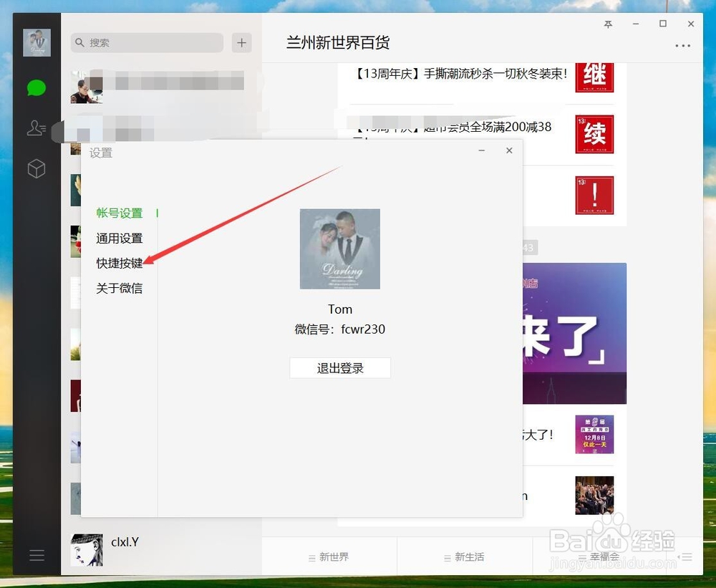Click your profile avatar at top of sidebar
Screen dimensions: 716x588
(36, 42)
